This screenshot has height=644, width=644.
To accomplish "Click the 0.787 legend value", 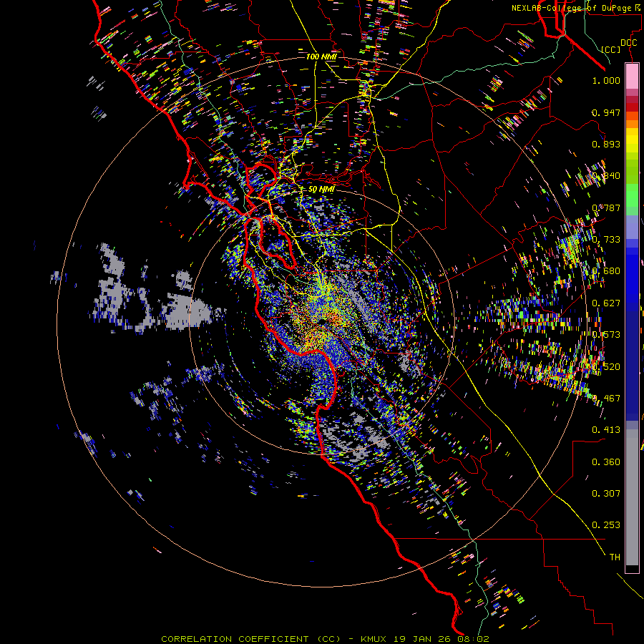I will pos(606,208).
